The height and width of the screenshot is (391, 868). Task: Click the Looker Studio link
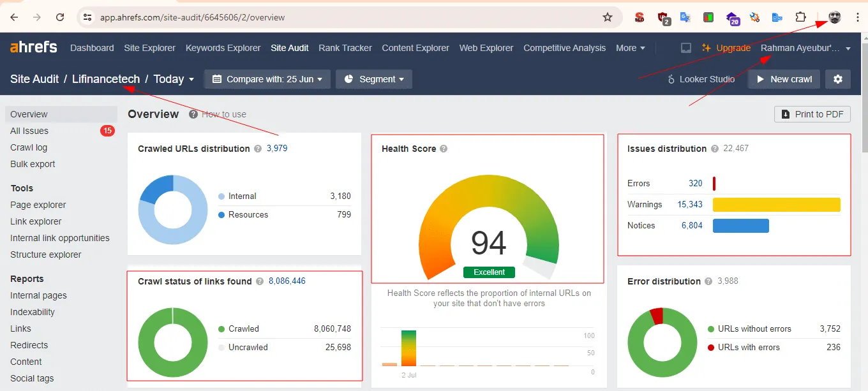701,79
